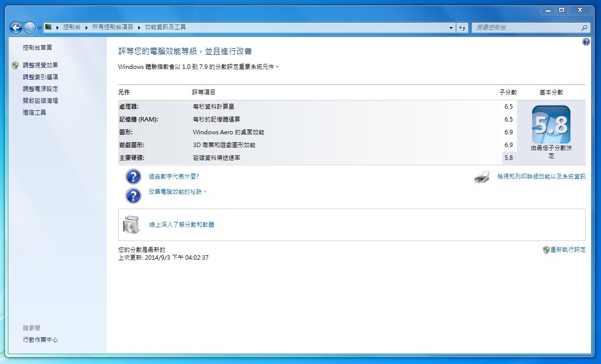This screenshot has height=364, width=601.
Task: Expand the arrow after 控制台 breadcrumb
Action: click(x=86, y=27)
